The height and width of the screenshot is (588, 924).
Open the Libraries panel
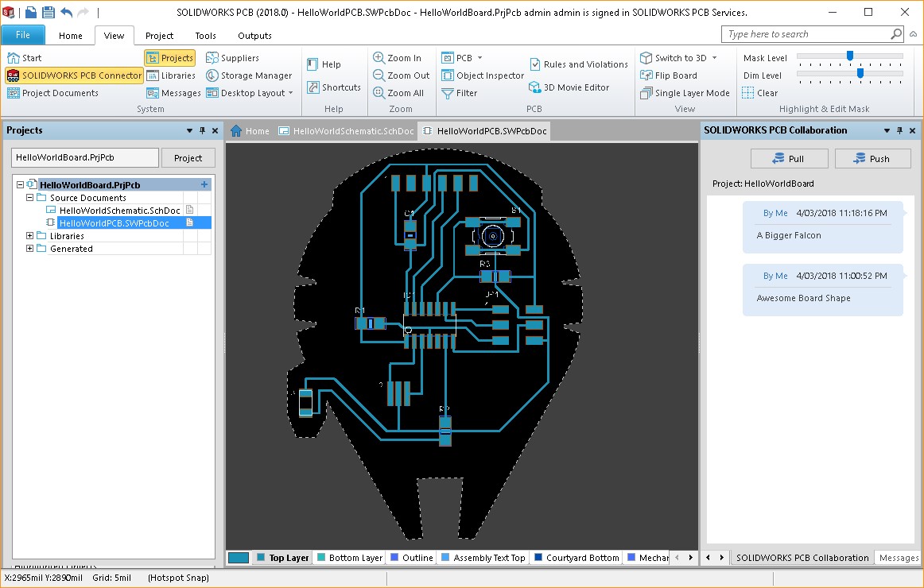[x=170, y=75]
